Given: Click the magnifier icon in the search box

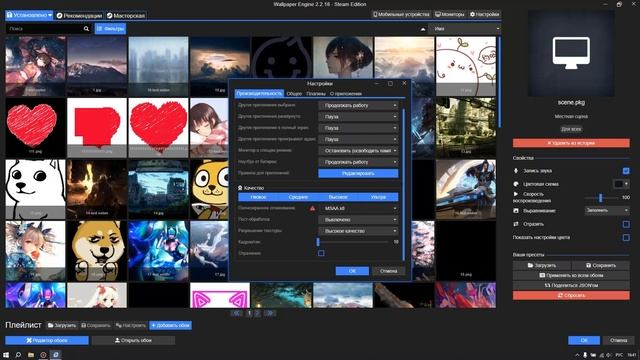Looking at the screenshot, I should [x=86, y=29].
